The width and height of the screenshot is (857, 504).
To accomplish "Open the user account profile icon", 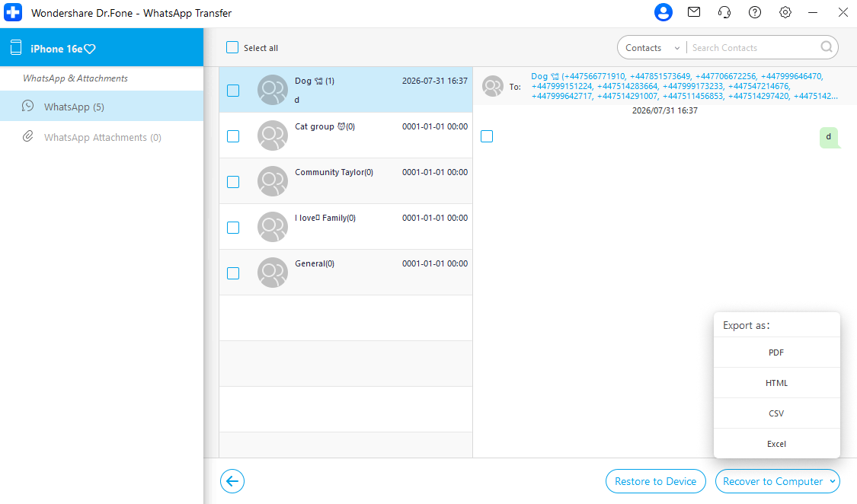I will coord(663,12).
